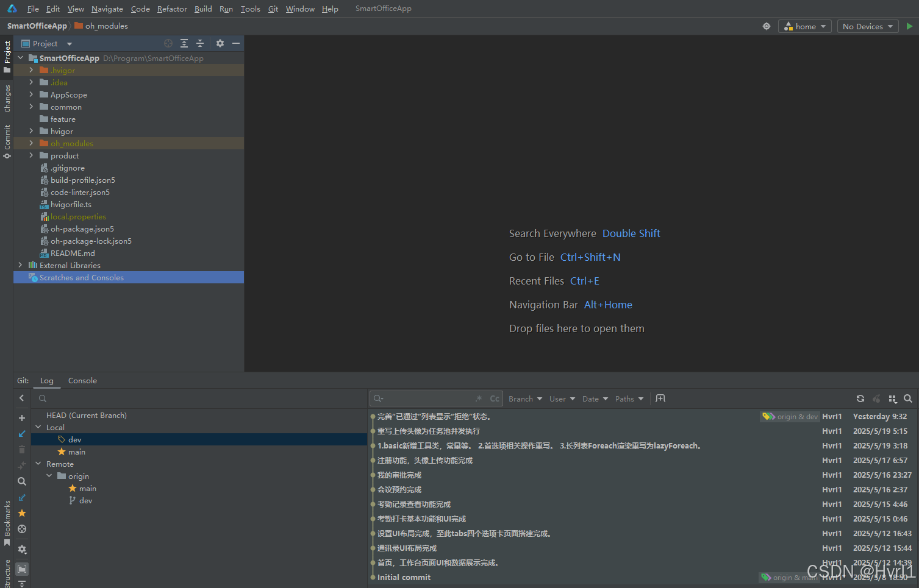Open log presentation settings grid icon
Screen dimensions: 919x588
point(892,398)
